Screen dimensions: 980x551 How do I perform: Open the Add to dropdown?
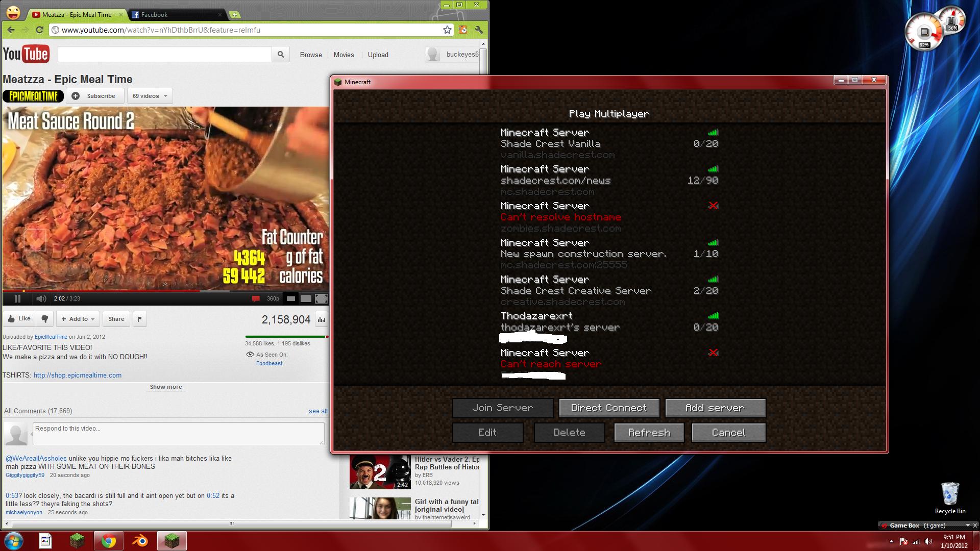tap(78, 319)
